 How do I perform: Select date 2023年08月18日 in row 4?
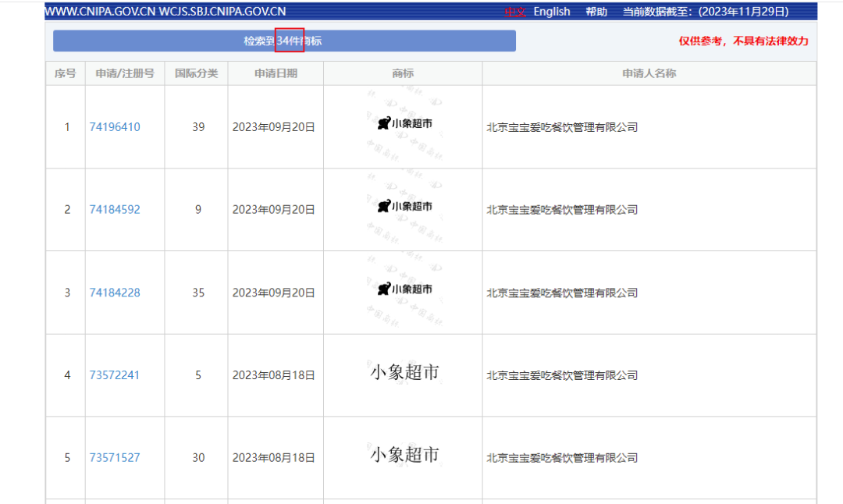tap(274, 375)
